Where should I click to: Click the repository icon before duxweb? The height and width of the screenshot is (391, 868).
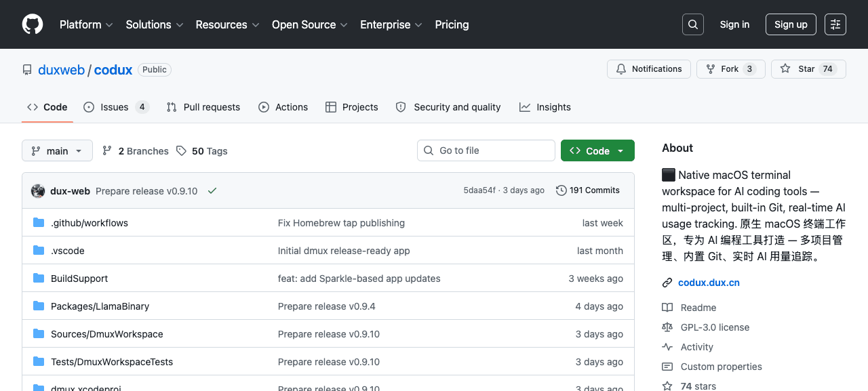pyautogui.click(x=27, y=70)
